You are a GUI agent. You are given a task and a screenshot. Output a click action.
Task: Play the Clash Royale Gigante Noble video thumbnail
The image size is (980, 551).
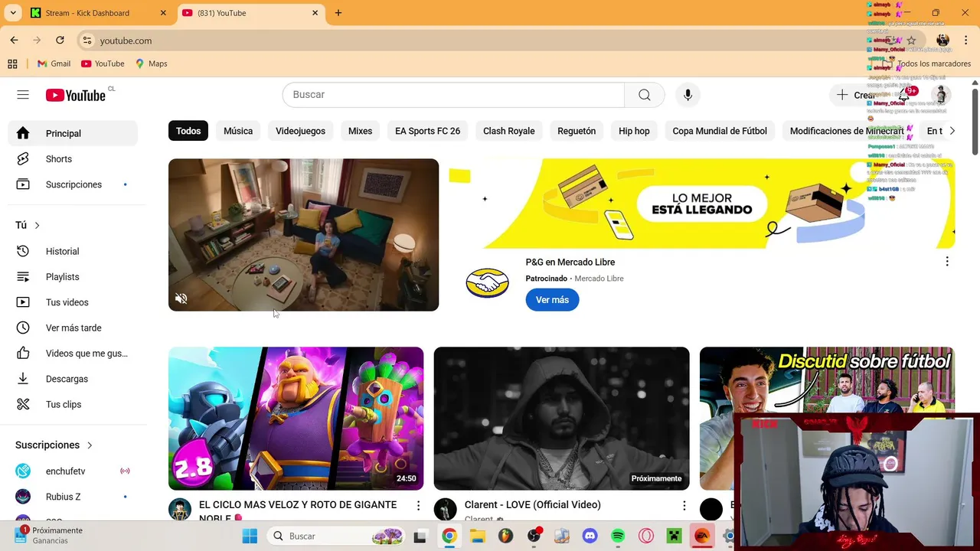[x=296, y=419]
